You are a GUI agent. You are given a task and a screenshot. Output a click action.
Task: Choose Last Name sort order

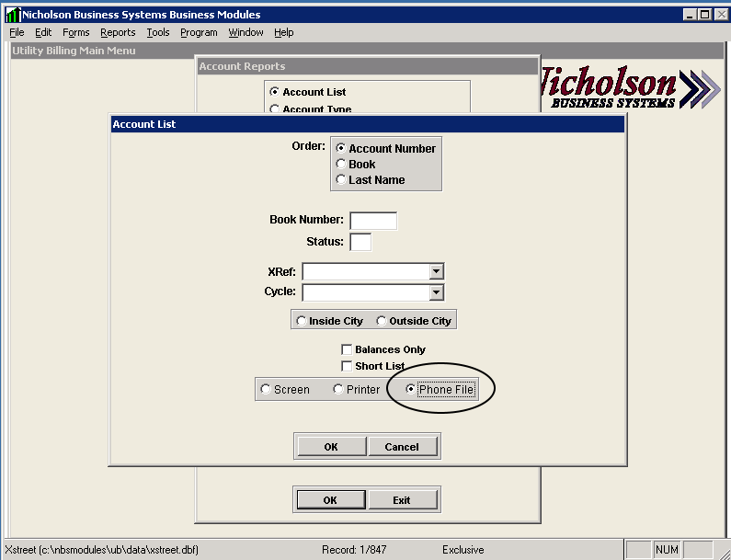342,180
